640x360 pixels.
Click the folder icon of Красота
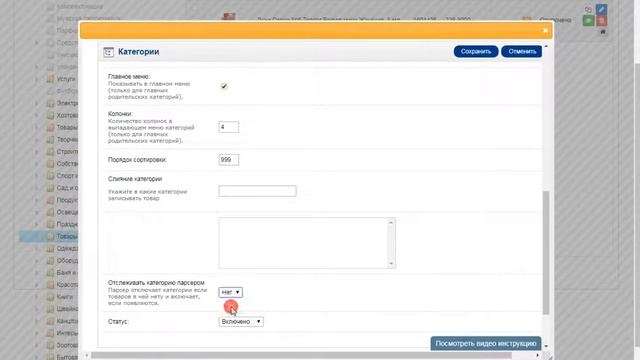tap(50, 284)
